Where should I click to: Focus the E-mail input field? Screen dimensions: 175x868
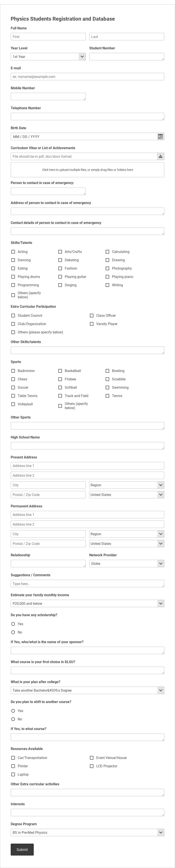click(87, 77)
